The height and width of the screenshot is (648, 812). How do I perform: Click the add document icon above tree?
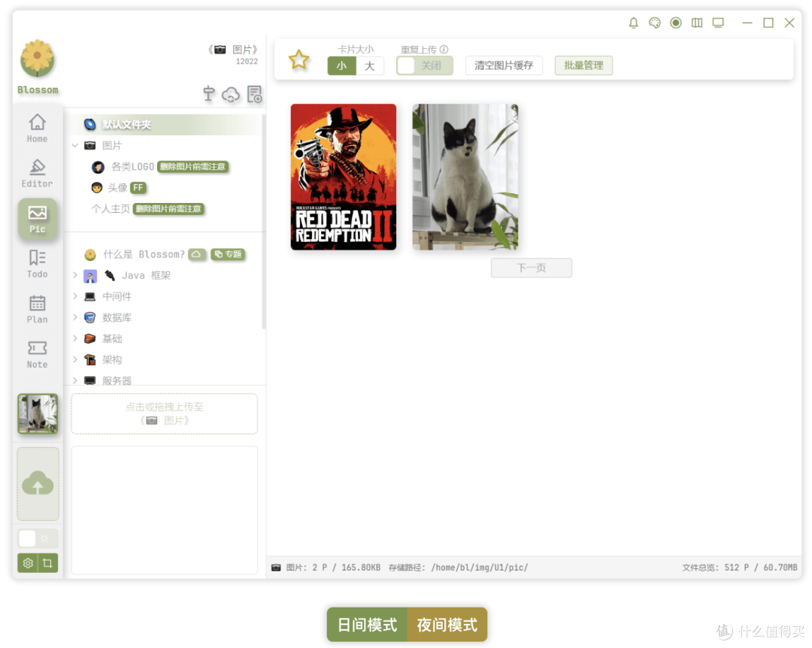click(x=255, y=94)
